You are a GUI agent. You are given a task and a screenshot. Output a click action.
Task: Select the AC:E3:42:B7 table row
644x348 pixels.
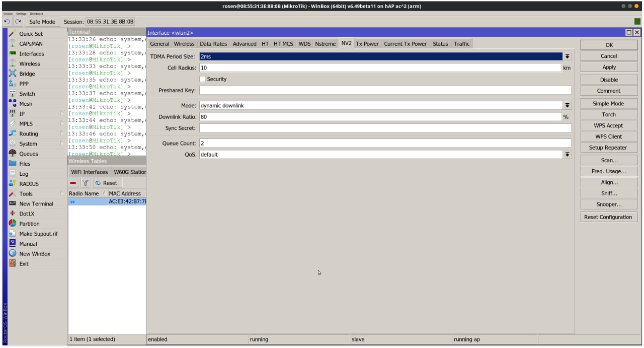(107, 201)
